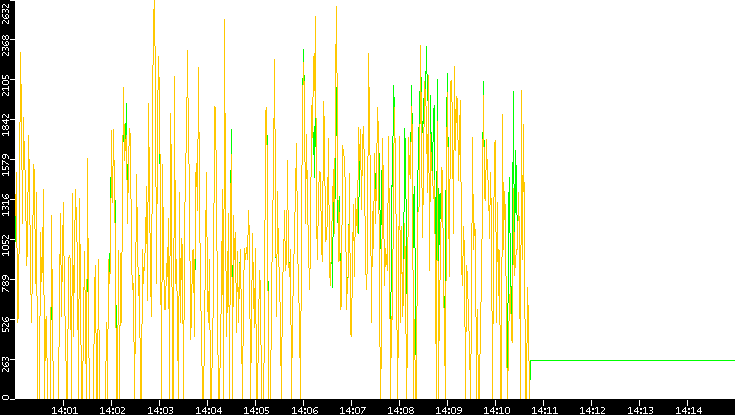Image resolution: width=735 pixels, height=415 pixels.
Task: Click the 2368 vertical axis value
Action: (6, 45)
